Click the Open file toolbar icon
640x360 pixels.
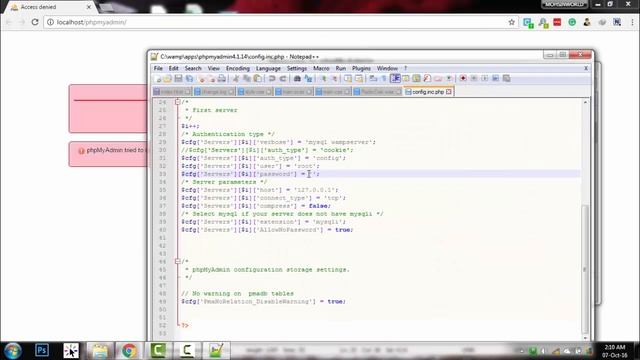click(x=167, y=78)
